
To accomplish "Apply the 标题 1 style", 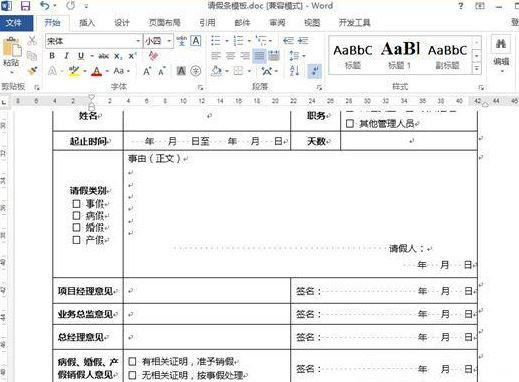I will [400, 56].
